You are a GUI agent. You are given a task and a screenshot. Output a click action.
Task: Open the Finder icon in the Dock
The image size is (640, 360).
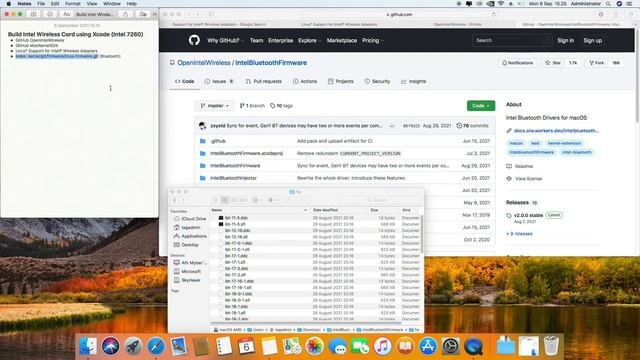point(88,347)
